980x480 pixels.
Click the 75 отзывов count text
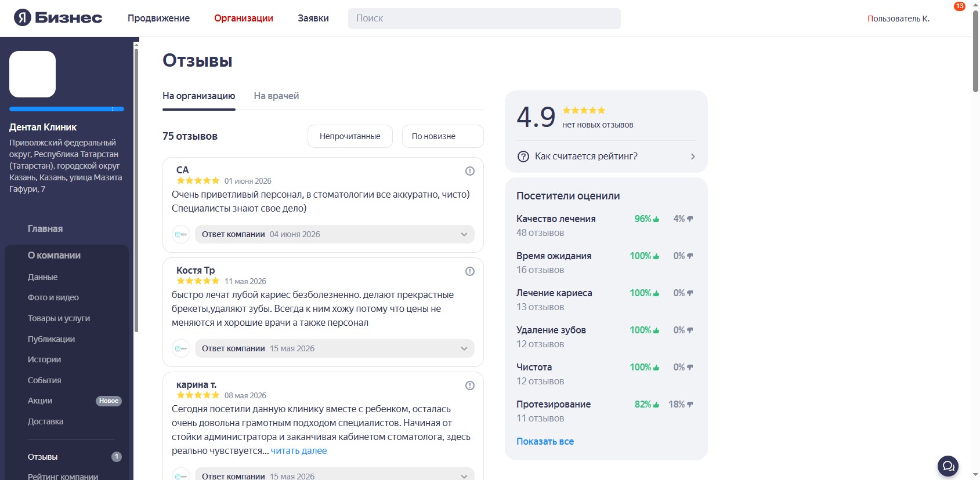(190, 136)
